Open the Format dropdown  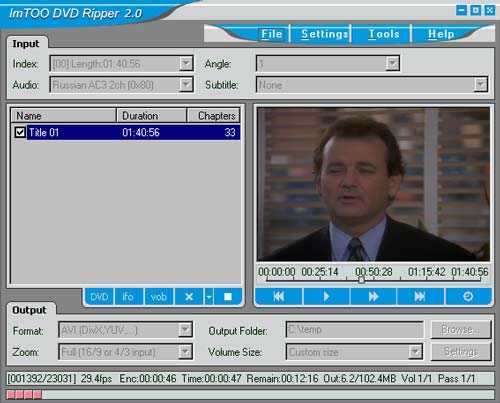185,330
